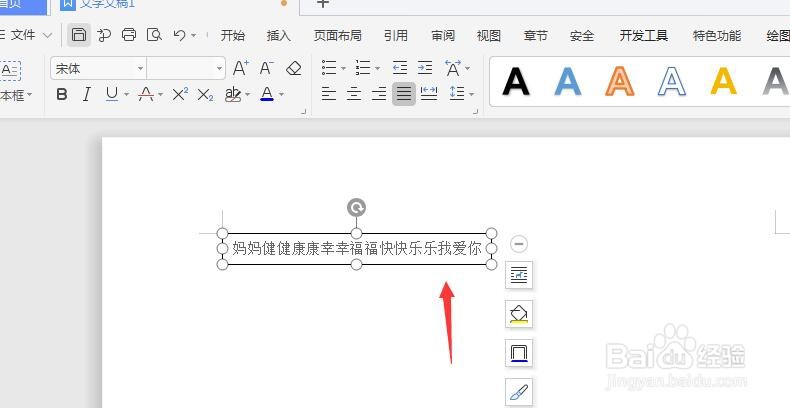The width and height of the screenshot is (790, 408).
Task: Switch to the 审阅 tab
Action: coord(443,35)
